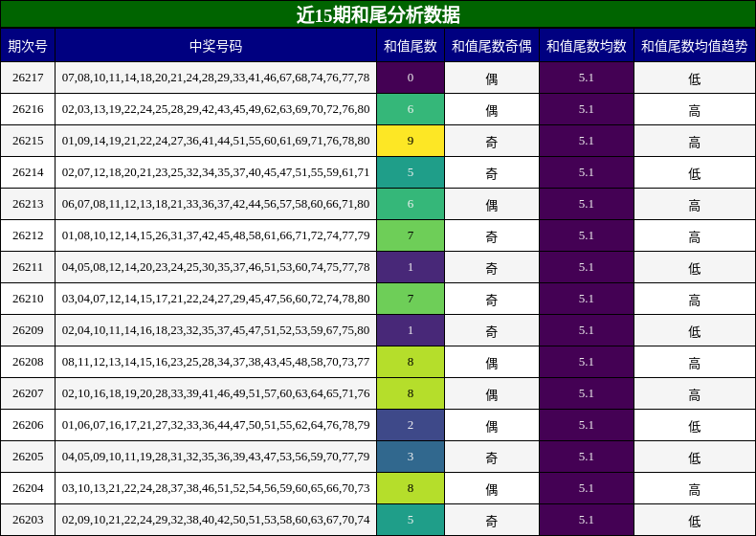Select period number 26213

coord(28,204)
